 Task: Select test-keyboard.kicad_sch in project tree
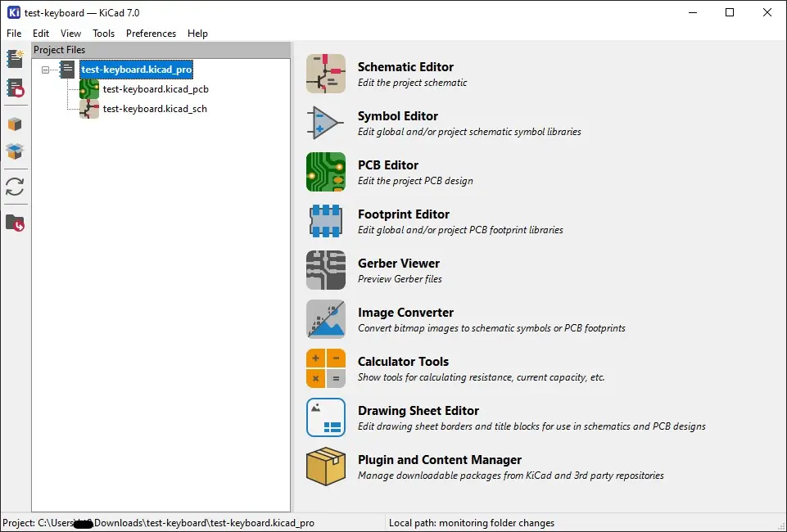155,109
